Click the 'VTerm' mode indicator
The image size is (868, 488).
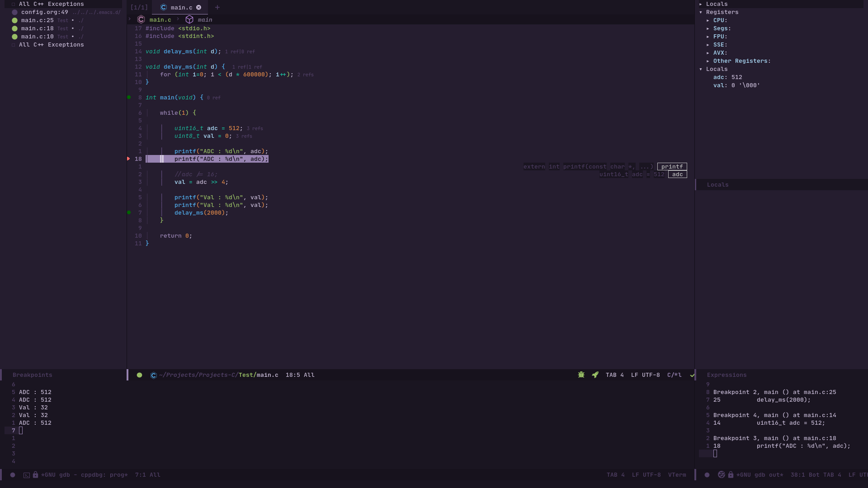(x=677, y=475)
